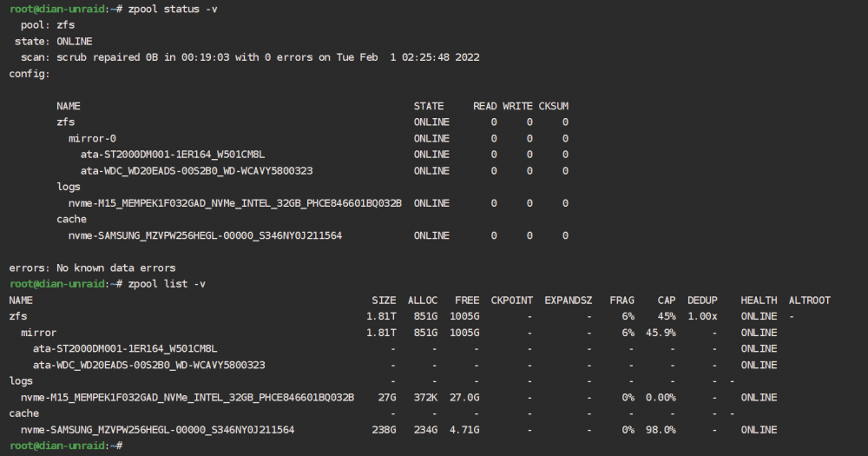Click the 'cache' heading in status output
Viewport: 868px width, 456px height.
71,220
